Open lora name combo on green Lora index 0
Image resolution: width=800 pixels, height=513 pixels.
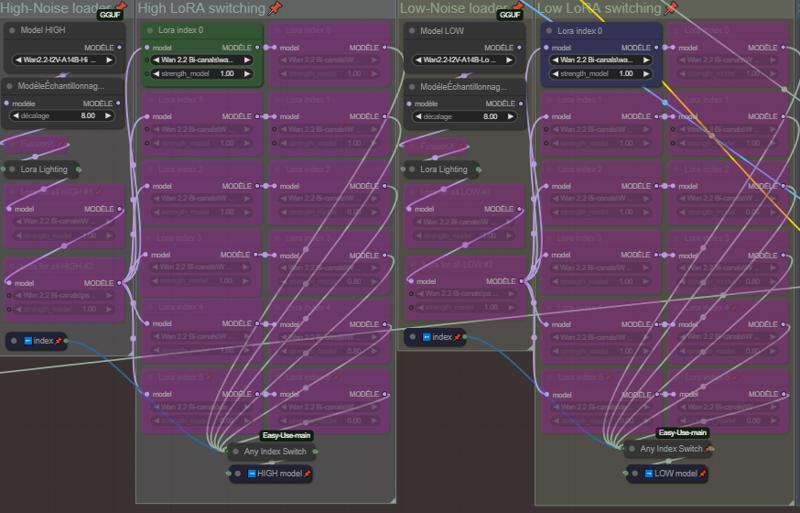tap(202, 60)
